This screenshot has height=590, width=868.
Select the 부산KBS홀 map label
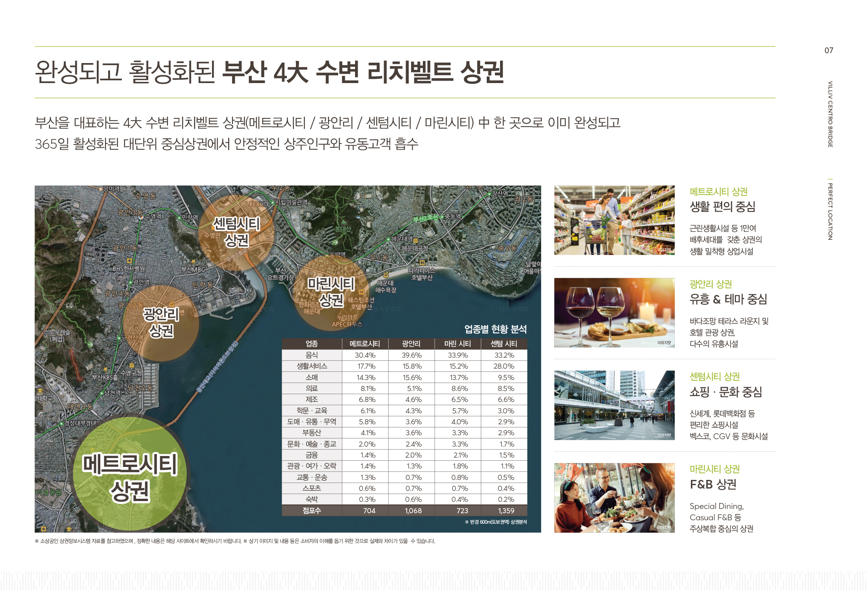pos(105,378)
